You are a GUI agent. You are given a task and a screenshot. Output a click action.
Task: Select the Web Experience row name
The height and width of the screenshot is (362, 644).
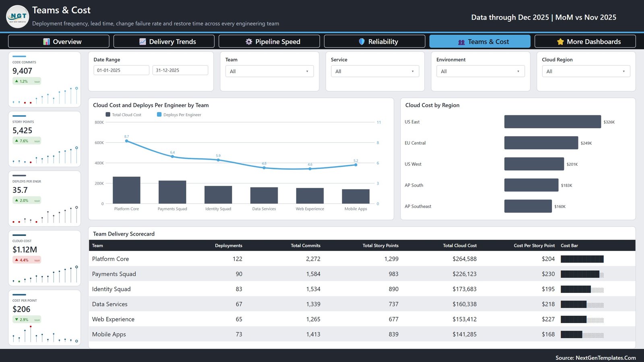[x=113, y=319]
